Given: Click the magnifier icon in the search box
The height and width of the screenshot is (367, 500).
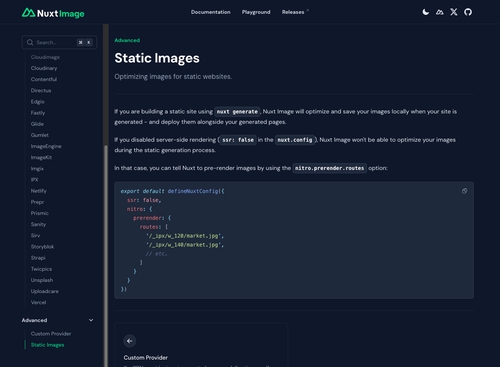Looking at the screenshot, I should [x=30, y=42].
